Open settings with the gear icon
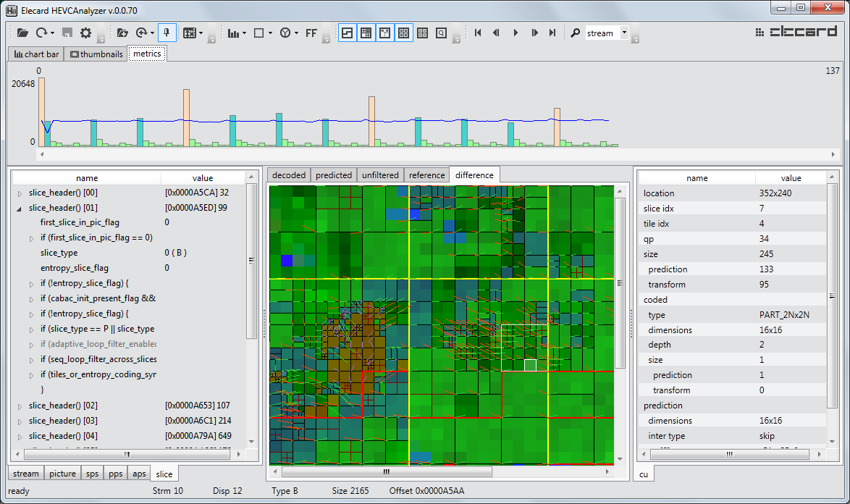Viewport: 850px width, 504px height. pyautogui.click(x=85, y=33)
